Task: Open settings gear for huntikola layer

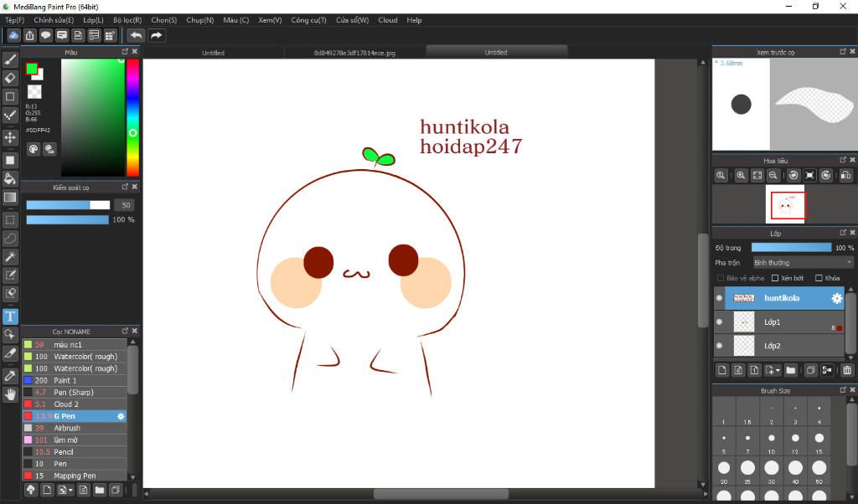Action: click(837, 298)
